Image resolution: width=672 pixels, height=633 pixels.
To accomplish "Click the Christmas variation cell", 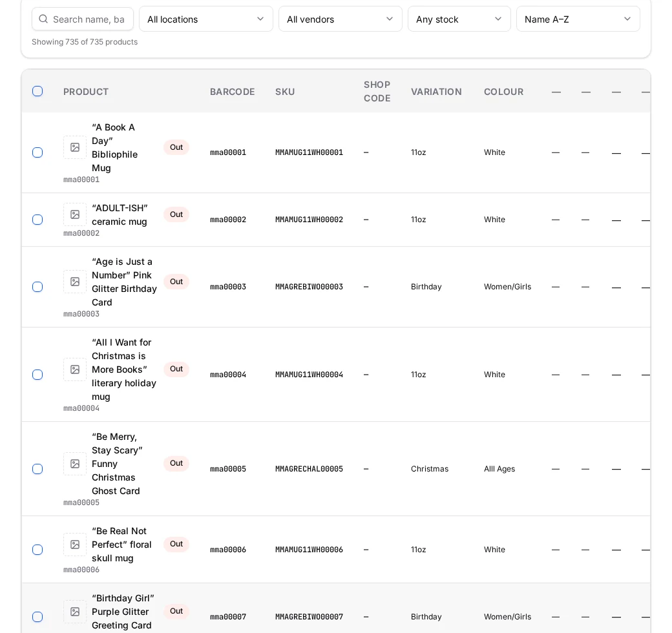I will (430, 469).
